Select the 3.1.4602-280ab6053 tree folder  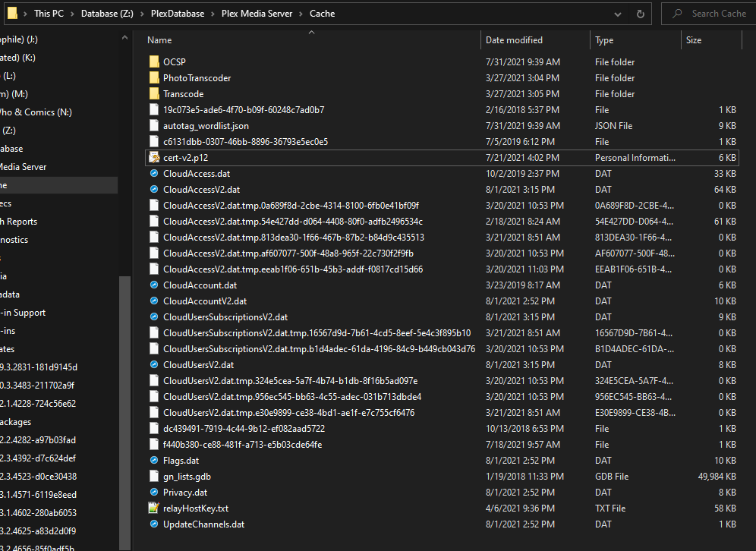click(x=38, y=512)
